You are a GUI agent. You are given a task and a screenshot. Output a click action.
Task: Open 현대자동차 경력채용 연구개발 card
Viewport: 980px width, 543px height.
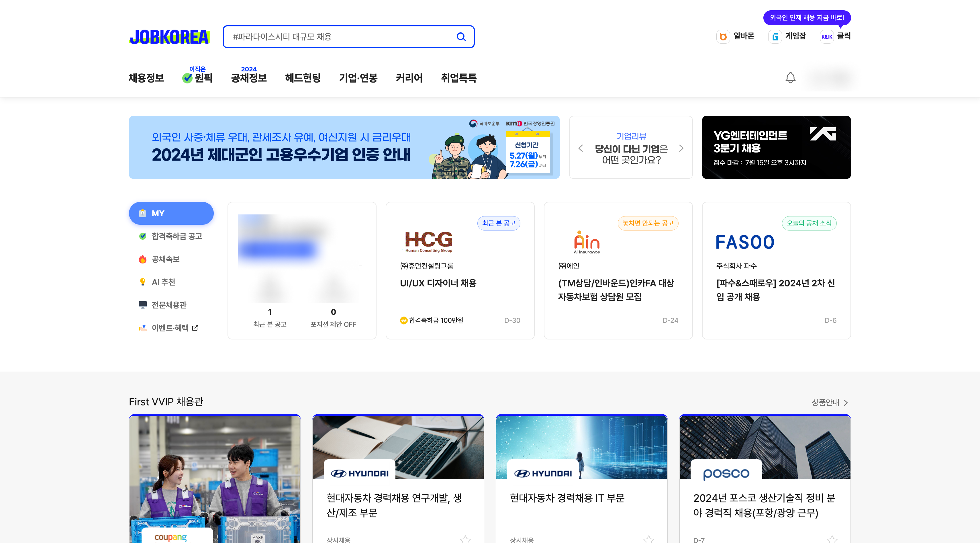398,479
